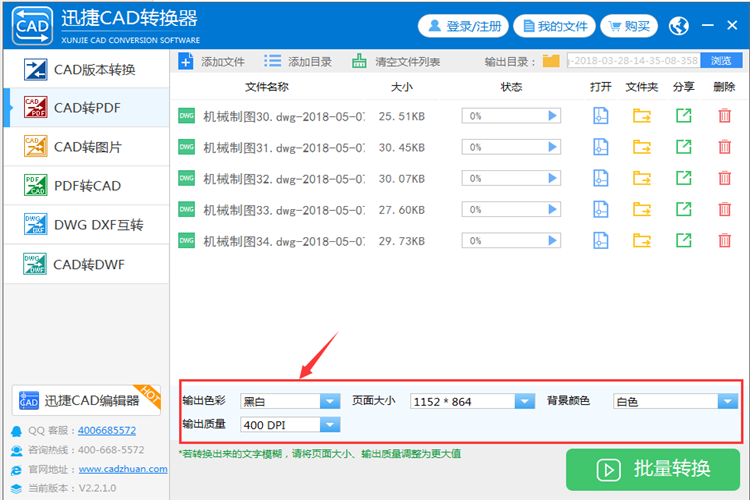750x500 pixels.
Task: Open folder icon for 机械制图31.dwg
Action: (x=642, y=147)
